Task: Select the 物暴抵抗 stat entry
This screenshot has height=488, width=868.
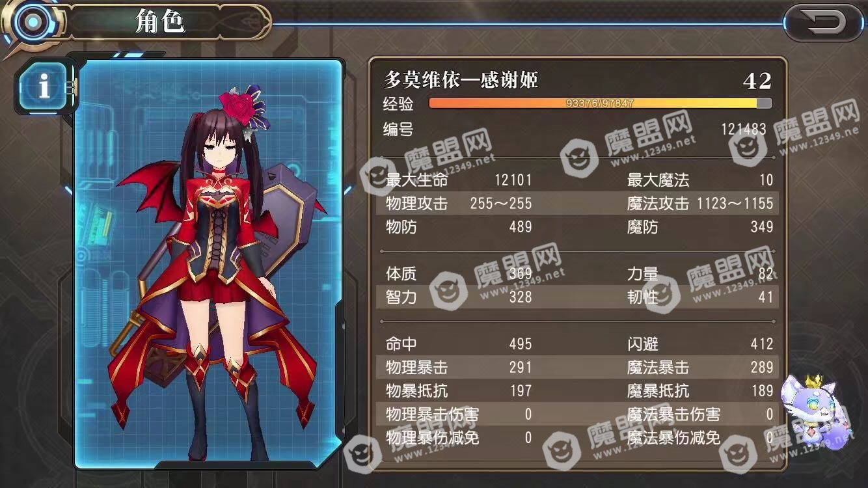Action: point(459,391)
